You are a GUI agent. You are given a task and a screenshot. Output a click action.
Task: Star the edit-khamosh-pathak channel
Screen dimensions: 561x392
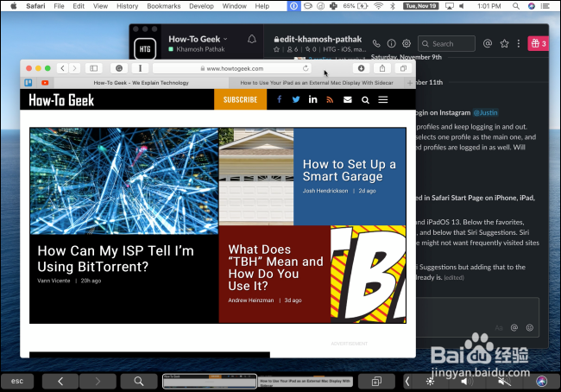pyautogui.click(x=276, y=49)
